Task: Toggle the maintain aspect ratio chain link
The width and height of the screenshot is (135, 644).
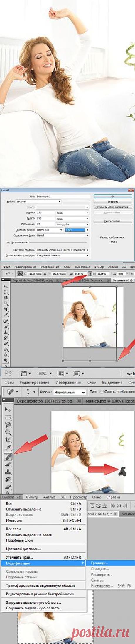Action: pyautogui.click(x=91, y=274)
